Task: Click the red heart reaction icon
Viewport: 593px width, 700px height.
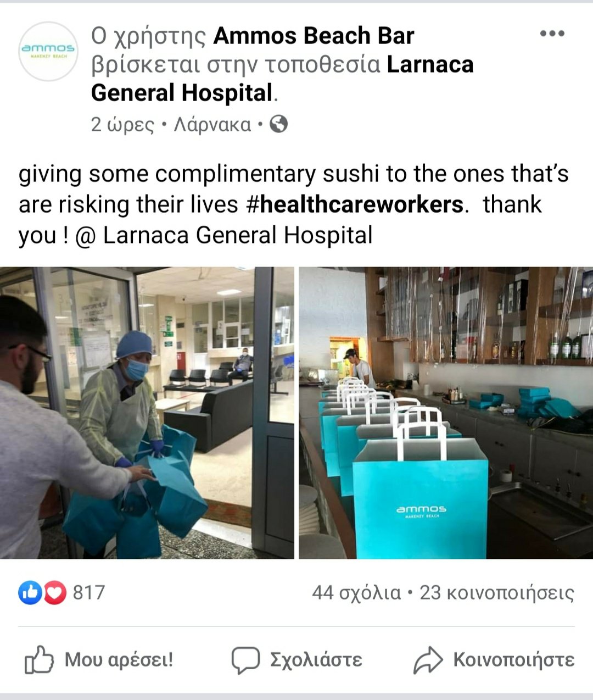Action: point(54,592)
